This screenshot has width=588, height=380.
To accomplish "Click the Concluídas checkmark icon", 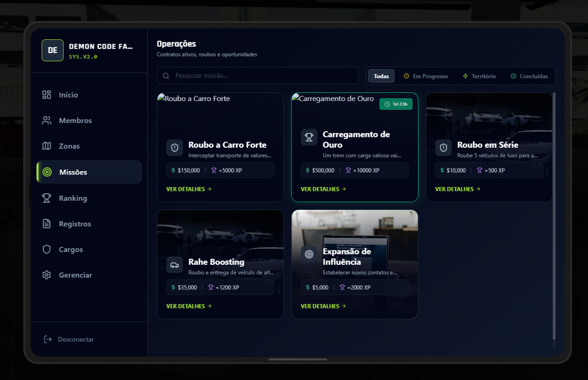I will [514, 76].
